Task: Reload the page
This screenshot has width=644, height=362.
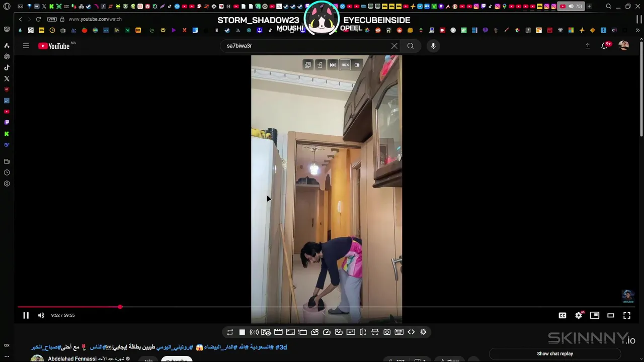Action: [x=38, y=19]
